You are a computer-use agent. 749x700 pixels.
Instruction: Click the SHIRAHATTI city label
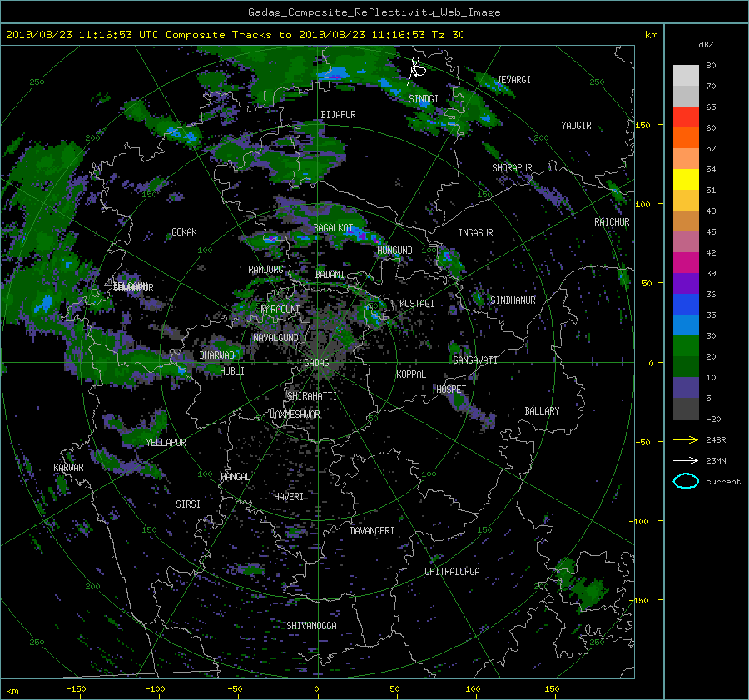click(x=312, y=396)
